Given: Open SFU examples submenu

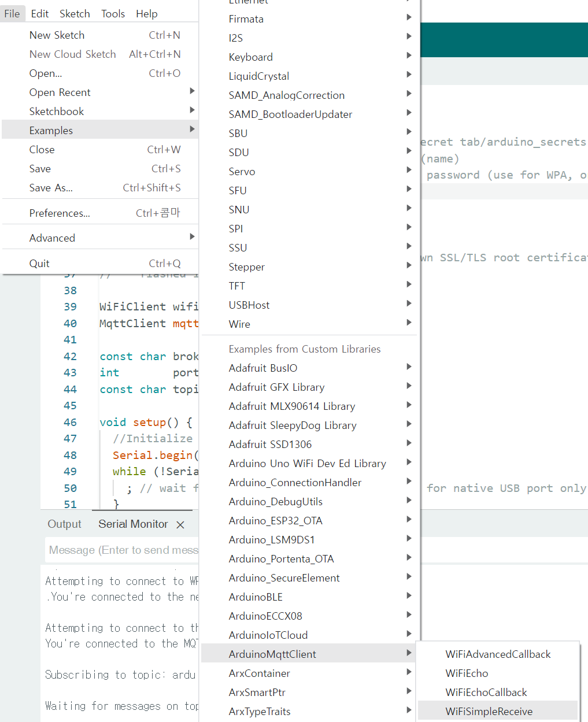Looking at the screenshot, I should (x=309, y=191).
